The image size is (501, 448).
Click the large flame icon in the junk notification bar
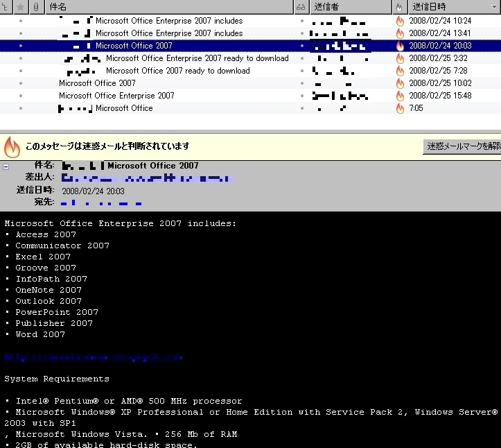[12, 146]
